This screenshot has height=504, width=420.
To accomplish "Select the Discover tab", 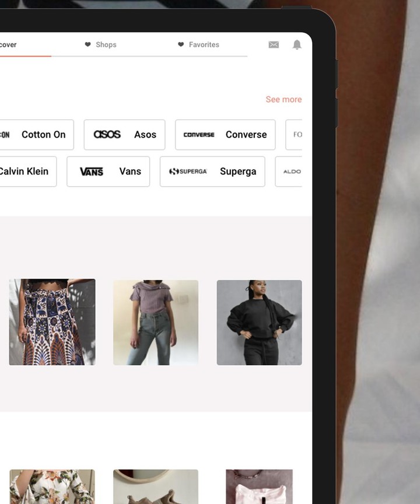I will (8, 45).
